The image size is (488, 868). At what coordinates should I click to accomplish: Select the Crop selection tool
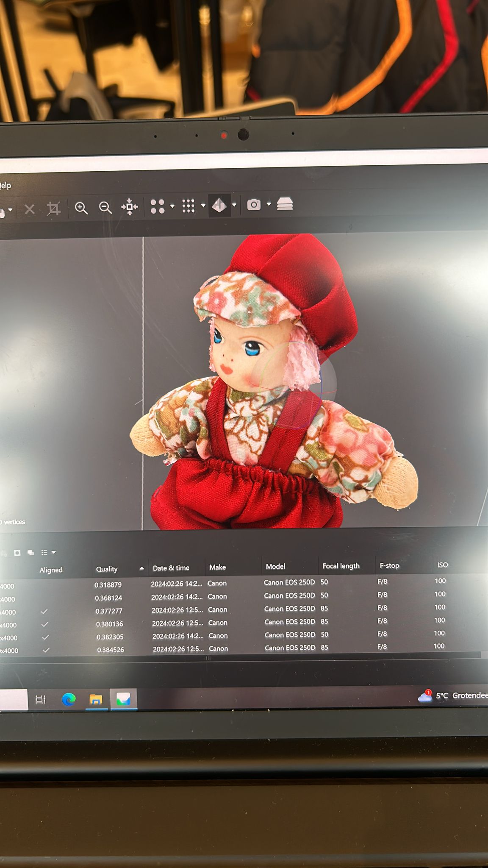(x=54, y=209)
